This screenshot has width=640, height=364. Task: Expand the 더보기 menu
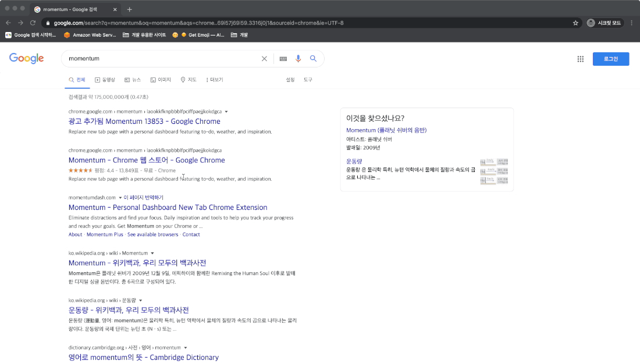coord(215,80)
